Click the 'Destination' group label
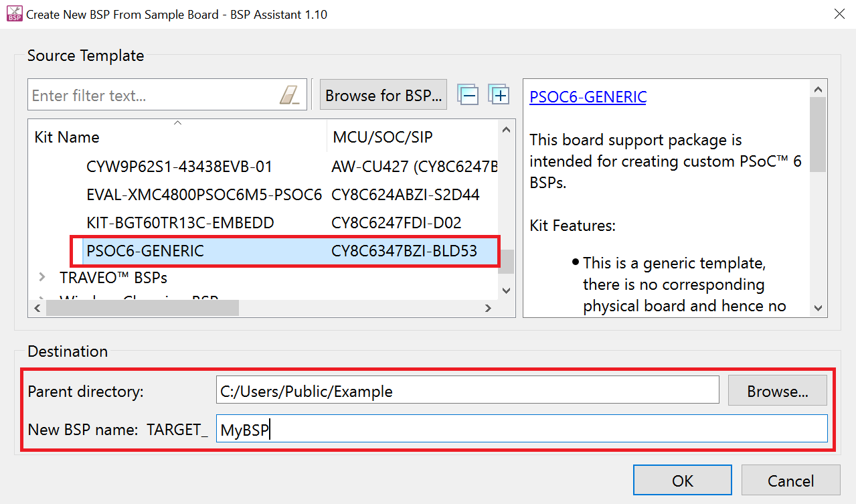The height and width of the screenshot is (504, 856). (68, 351)
